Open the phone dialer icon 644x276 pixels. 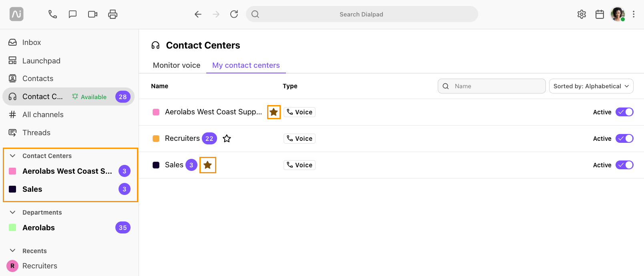[x=52, y=14]
